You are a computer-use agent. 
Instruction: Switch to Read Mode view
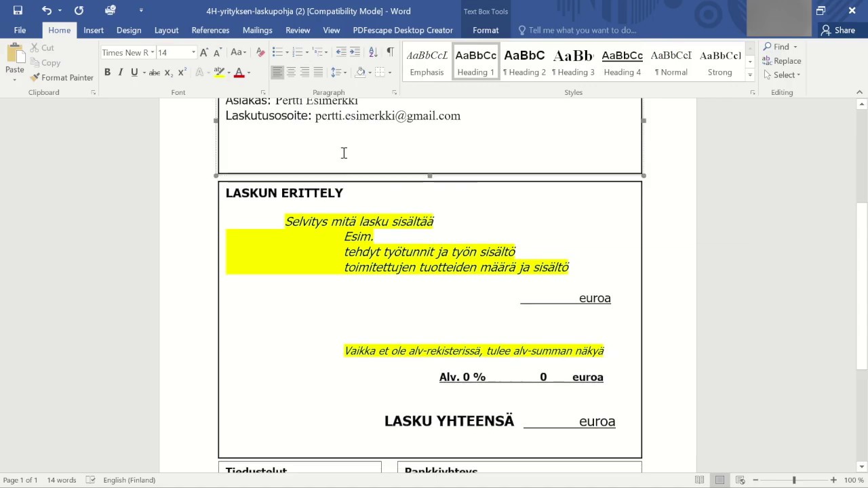pos(700,480)
